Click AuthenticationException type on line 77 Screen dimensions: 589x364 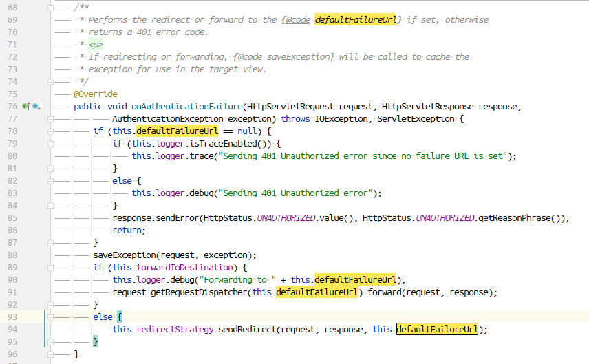tap(167, 119)
